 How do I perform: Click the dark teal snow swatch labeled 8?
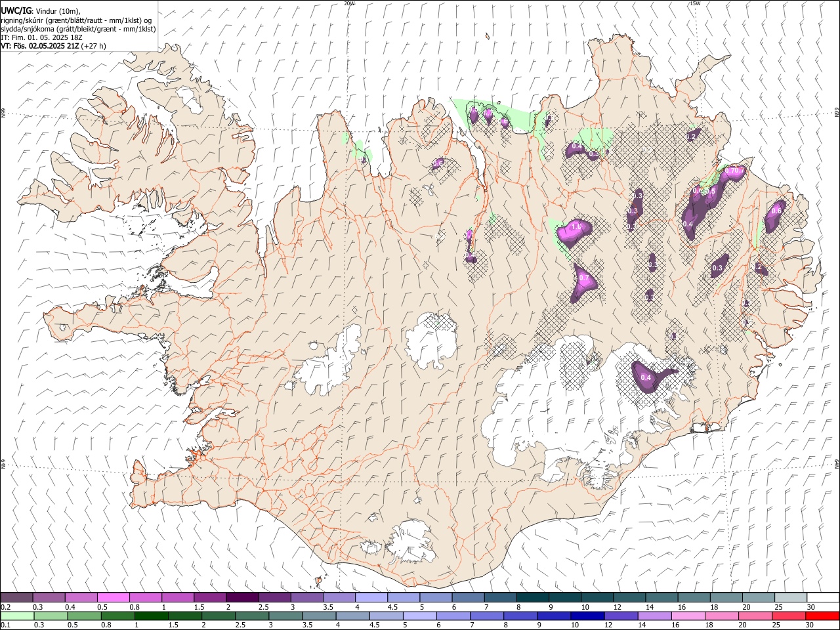coord(533,598)
